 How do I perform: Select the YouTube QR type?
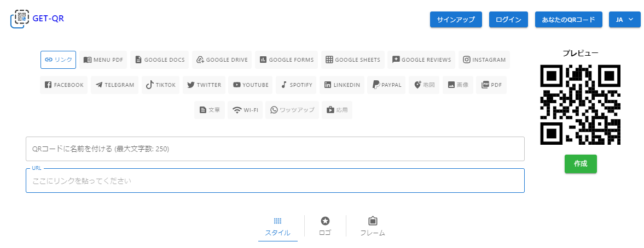click(x=251, y=85)
